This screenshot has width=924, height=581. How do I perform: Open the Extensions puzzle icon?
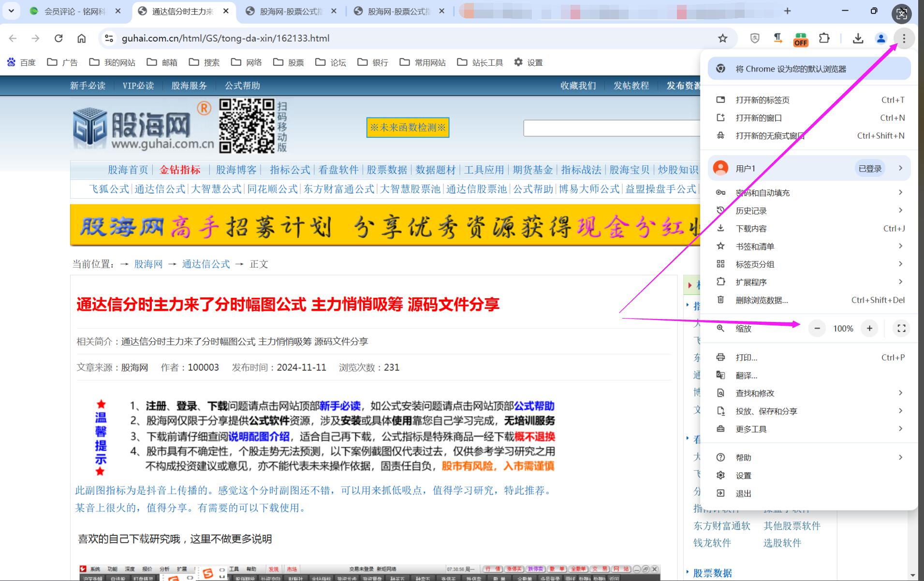824,38
